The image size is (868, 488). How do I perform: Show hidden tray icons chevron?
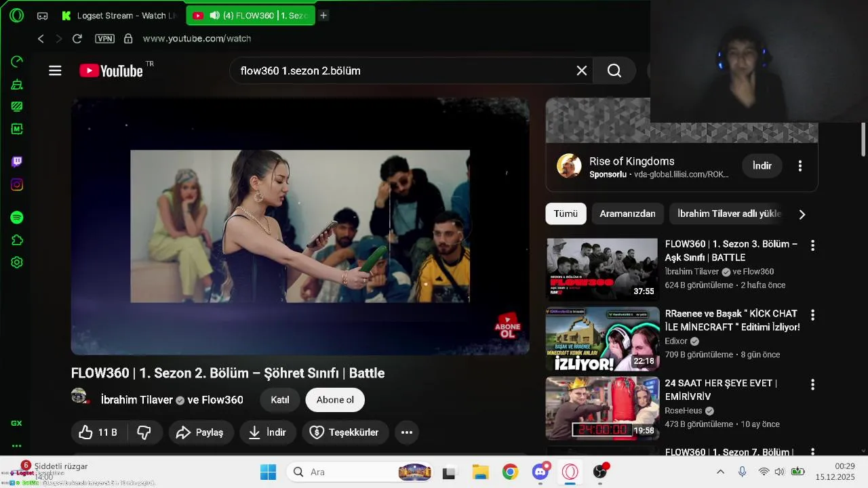pos(720,472)
